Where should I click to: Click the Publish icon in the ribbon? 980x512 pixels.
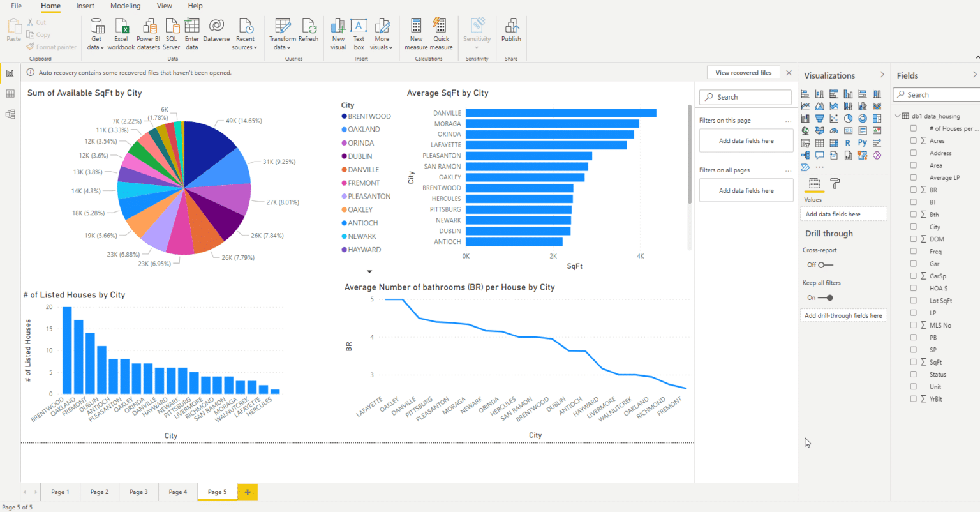click(x=511, y=27)
